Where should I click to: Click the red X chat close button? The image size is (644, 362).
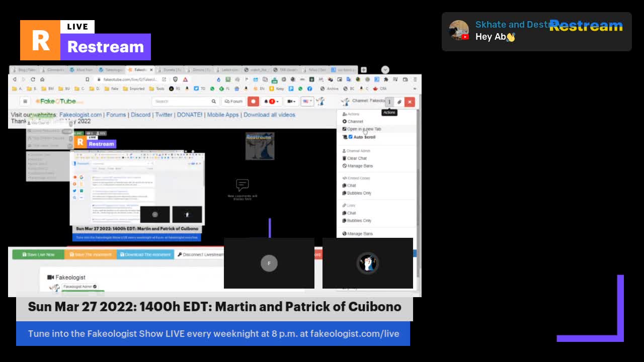410,102
